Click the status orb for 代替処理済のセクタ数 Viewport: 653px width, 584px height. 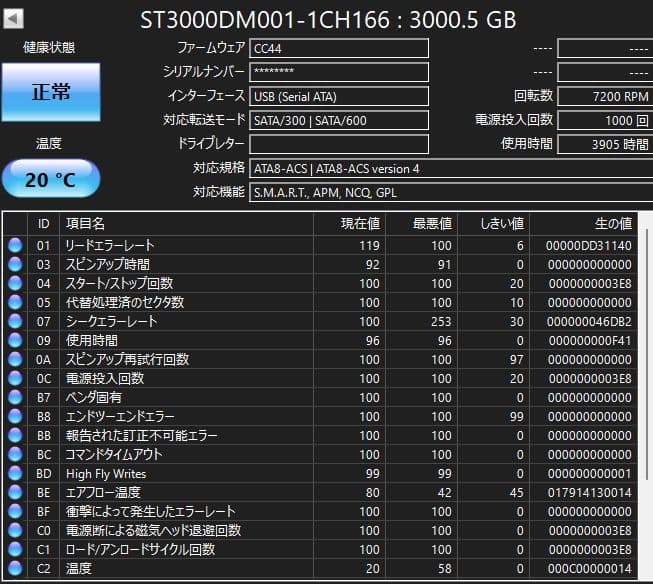(15, 303)
